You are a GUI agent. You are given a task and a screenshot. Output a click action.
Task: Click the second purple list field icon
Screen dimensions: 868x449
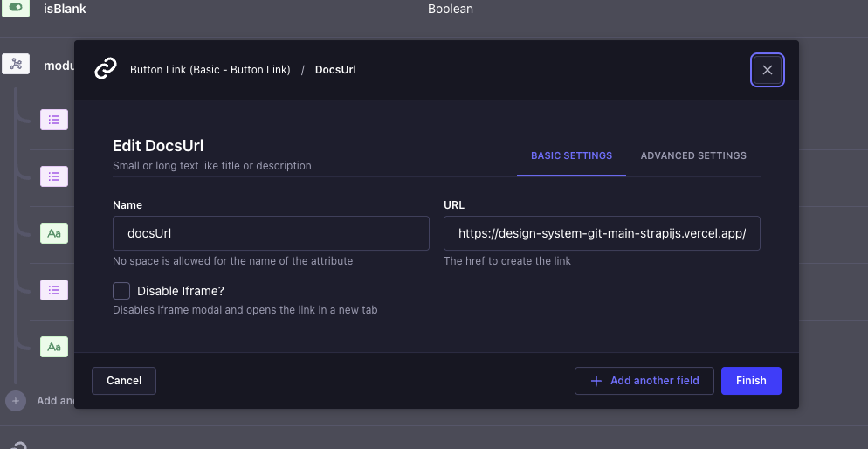click(54, 176)
